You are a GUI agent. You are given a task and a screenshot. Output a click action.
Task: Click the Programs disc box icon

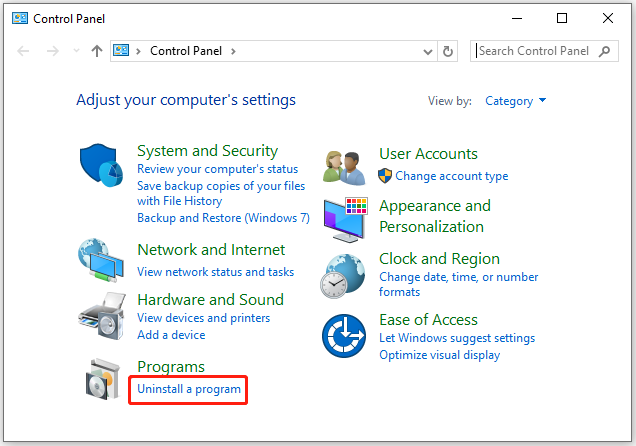103,379
